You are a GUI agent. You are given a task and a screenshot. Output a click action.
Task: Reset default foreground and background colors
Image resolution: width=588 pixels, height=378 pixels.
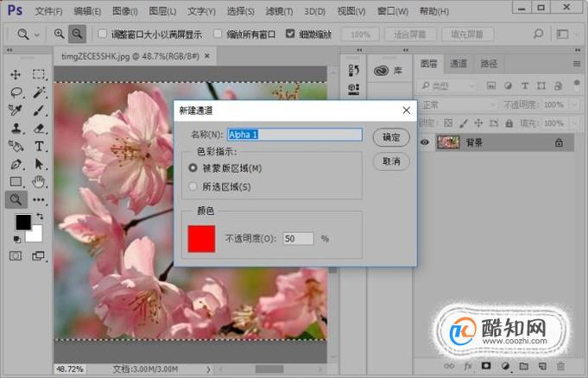[x=17, y=239]
